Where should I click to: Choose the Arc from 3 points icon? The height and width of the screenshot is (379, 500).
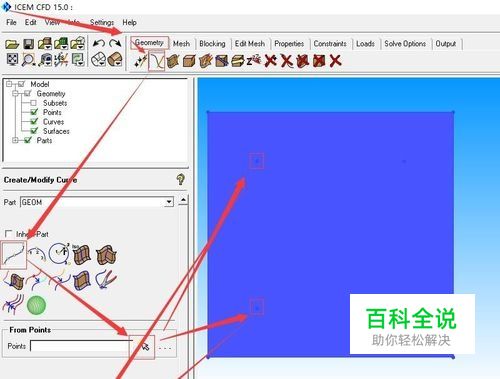[37, 255]
